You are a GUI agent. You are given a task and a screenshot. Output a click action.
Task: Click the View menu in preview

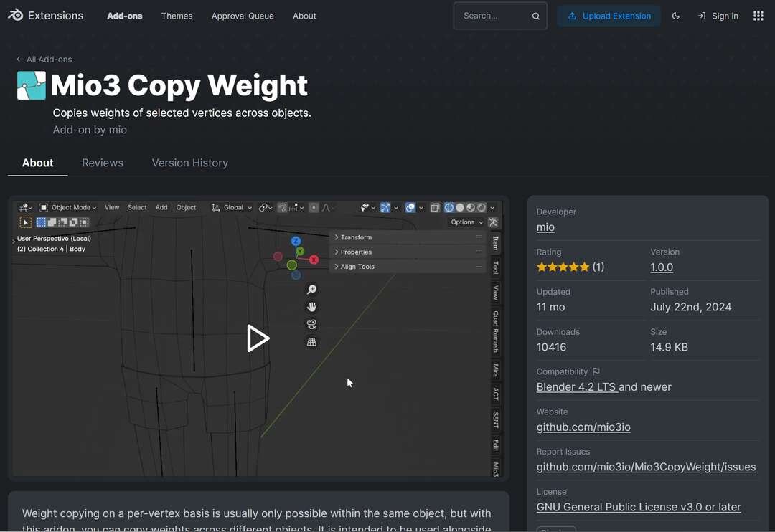click(112, 207)
